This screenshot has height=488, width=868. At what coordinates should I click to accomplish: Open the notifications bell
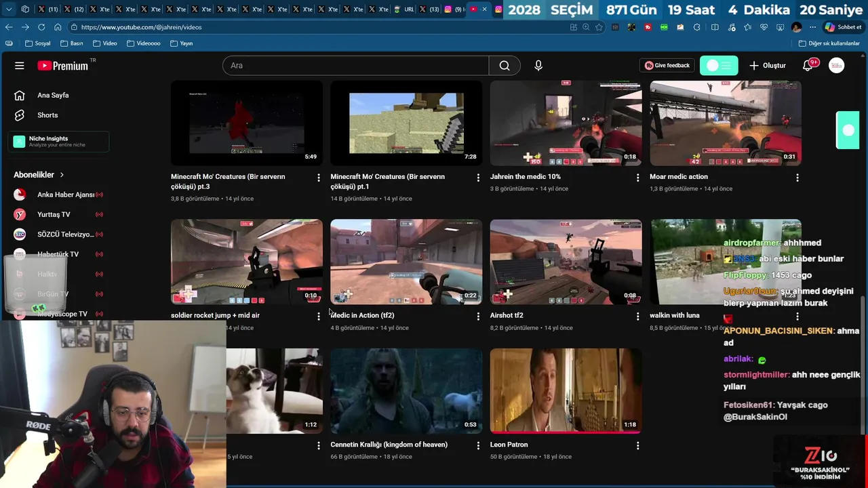pos(808,66)
